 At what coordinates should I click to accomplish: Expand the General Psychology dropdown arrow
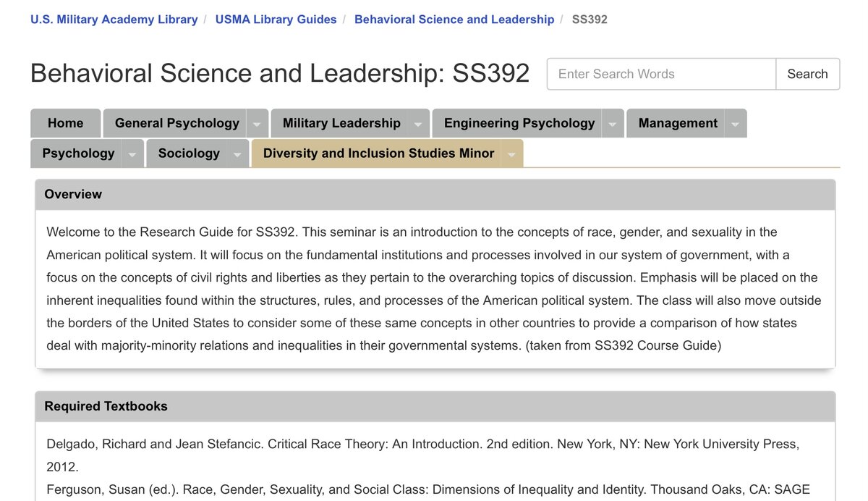pos(257,124)
